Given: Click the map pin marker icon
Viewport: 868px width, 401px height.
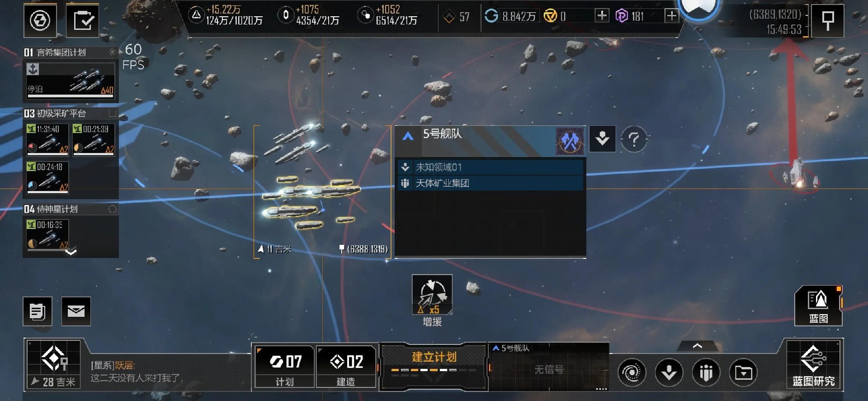Looking at the screenshot, I should [x=827, y=20].
